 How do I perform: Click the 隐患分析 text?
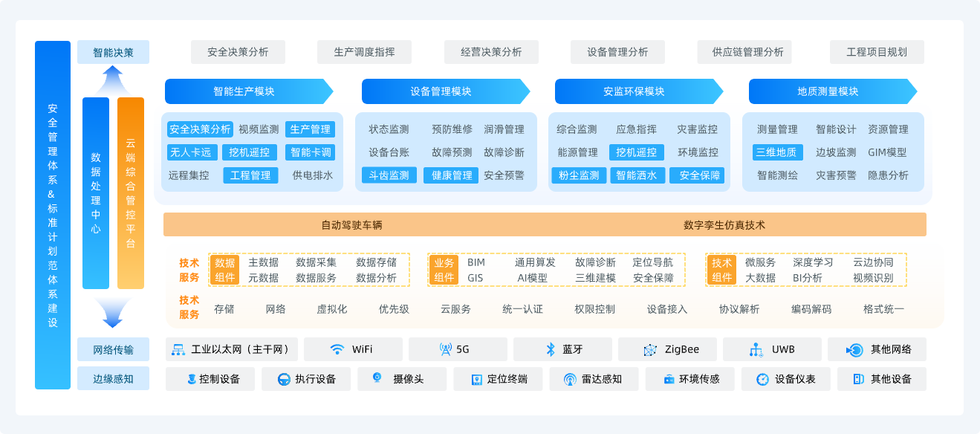click(x=889, y=175)
